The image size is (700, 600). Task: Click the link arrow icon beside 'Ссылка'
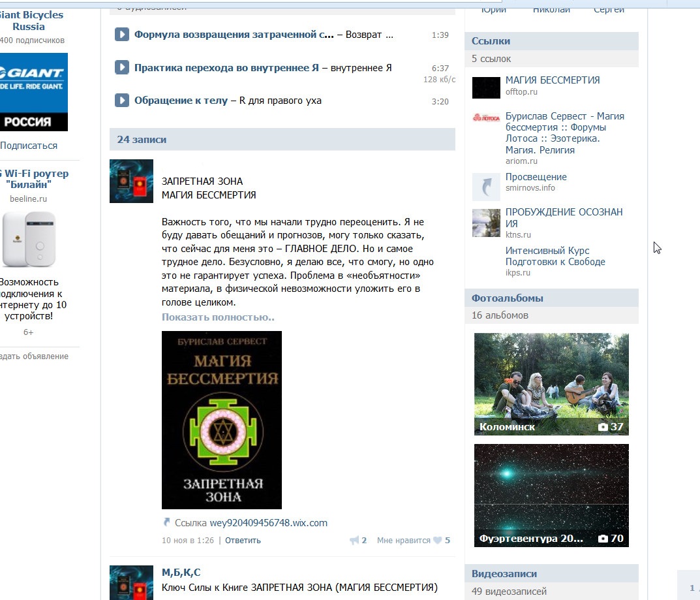tap(166, 522)
